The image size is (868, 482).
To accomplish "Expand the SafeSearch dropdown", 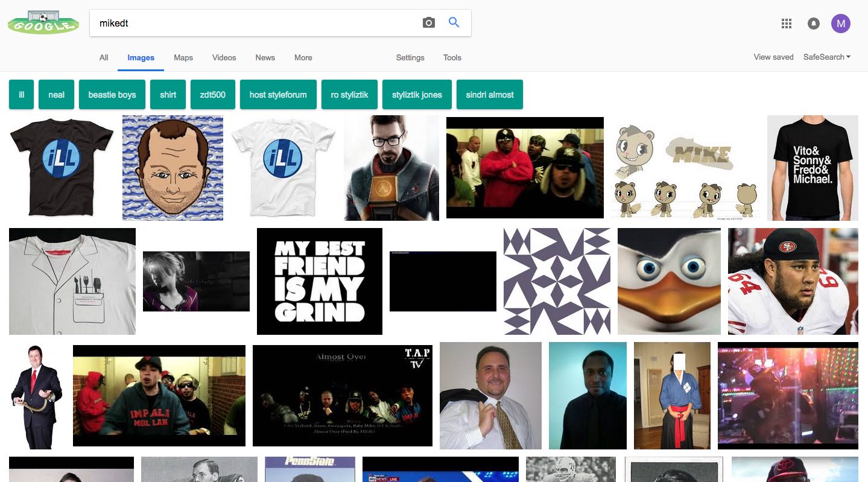I will (x=826, y=57).
